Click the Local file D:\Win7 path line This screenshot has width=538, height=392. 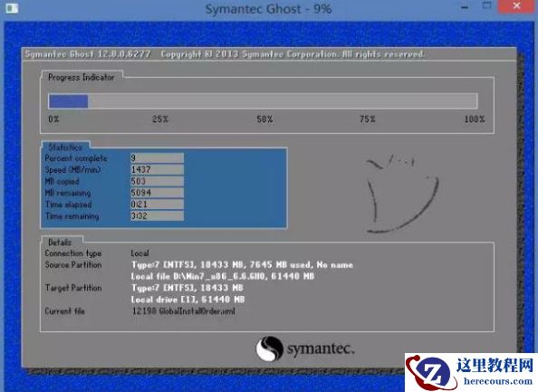223,276
